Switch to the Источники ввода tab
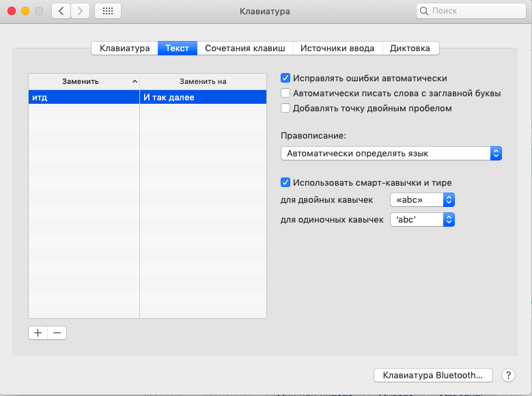The height and width of the screenshot is (396, 532). pyautogui.click(x=337, y=48)
